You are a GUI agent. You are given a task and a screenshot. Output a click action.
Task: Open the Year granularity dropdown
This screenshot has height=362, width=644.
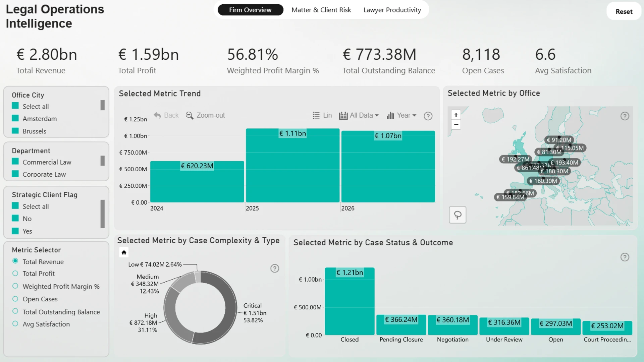tap(401, 115)
